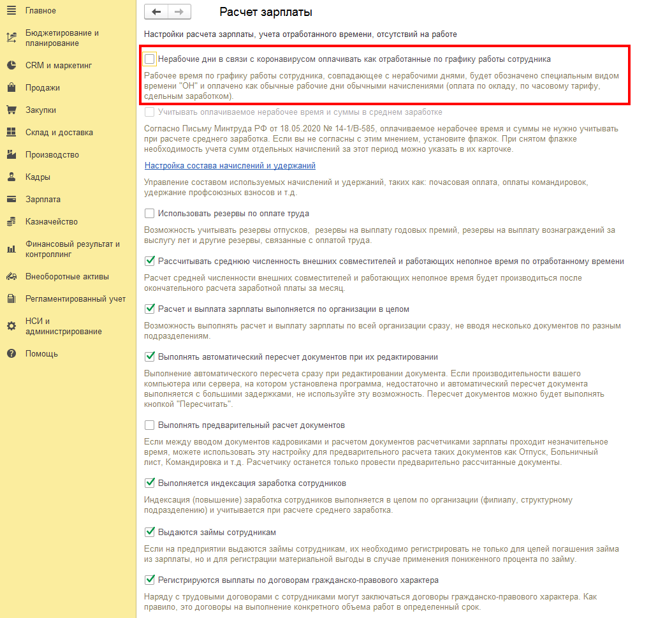Go to Закупки section
This screenshot has width=672, height=618.
click(41, 110)
